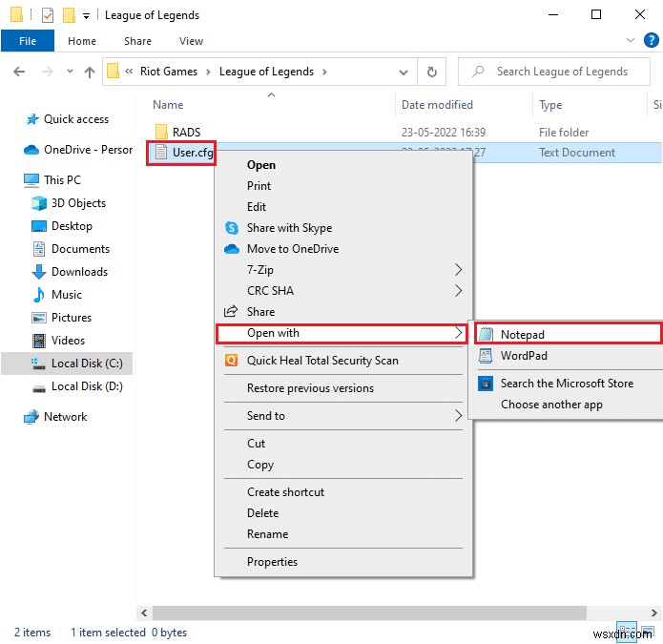Open the address bar history dropdown
The width and height of the screenshot is (663, 644).
[x=404, y=72]
